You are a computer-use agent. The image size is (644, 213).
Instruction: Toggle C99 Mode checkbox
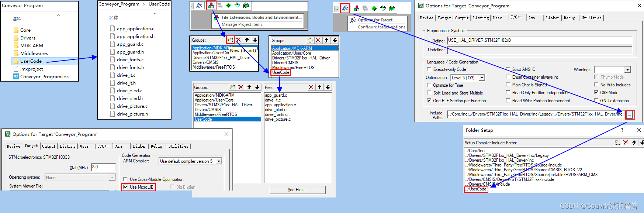[x=596, y=92]
